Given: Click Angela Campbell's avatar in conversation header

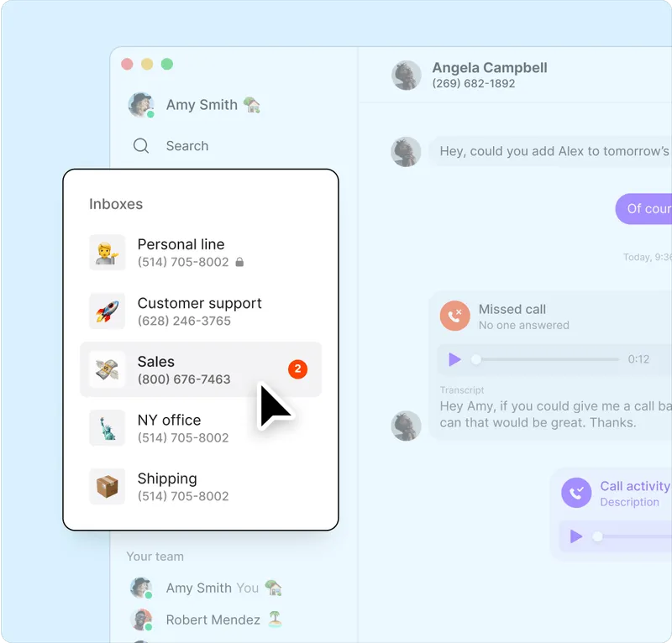Looking at the screenshot, I should tap(406, 76).
